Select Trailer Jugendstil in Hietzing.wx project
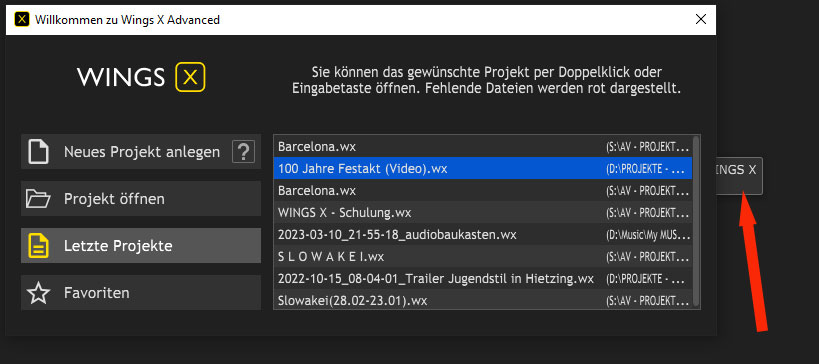Viewport: 819px width, 364px height. tap(483, 278)
